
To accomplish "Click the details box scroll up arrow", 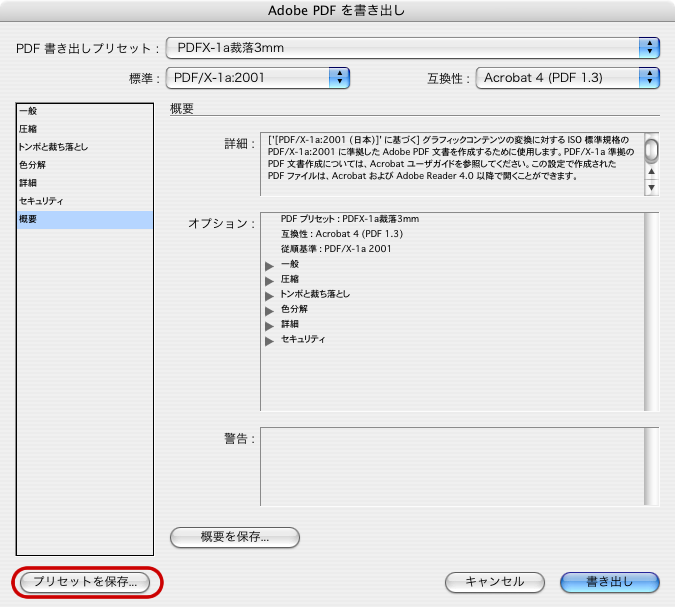I will point(652,172).
